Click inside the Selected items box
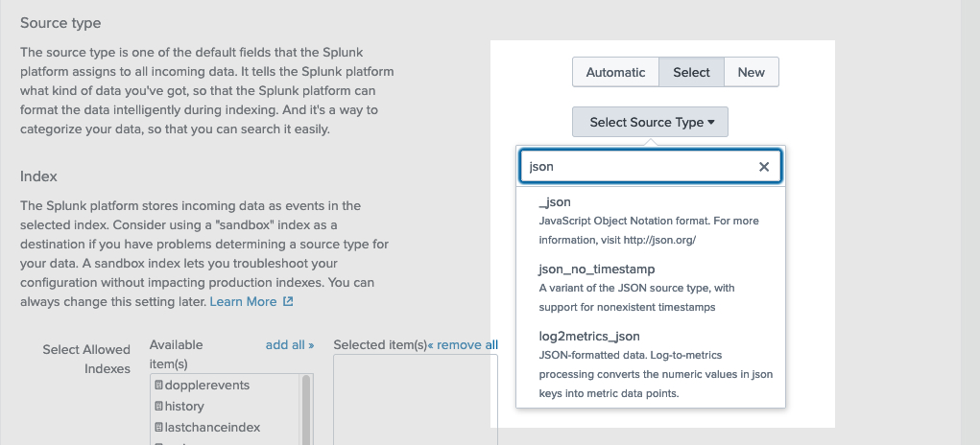The width and height of the screenshot is (980, 445). point(416,399)
